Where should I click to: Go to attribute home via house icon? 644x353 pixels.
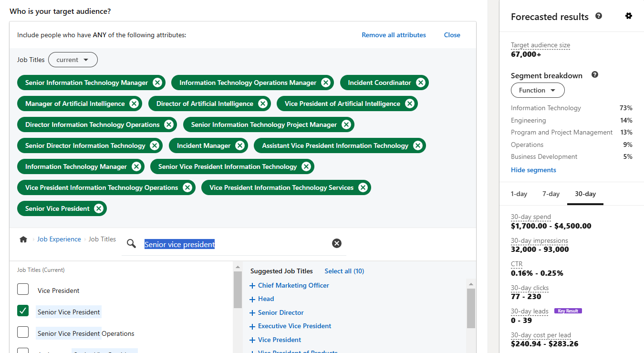pos(23,239)
